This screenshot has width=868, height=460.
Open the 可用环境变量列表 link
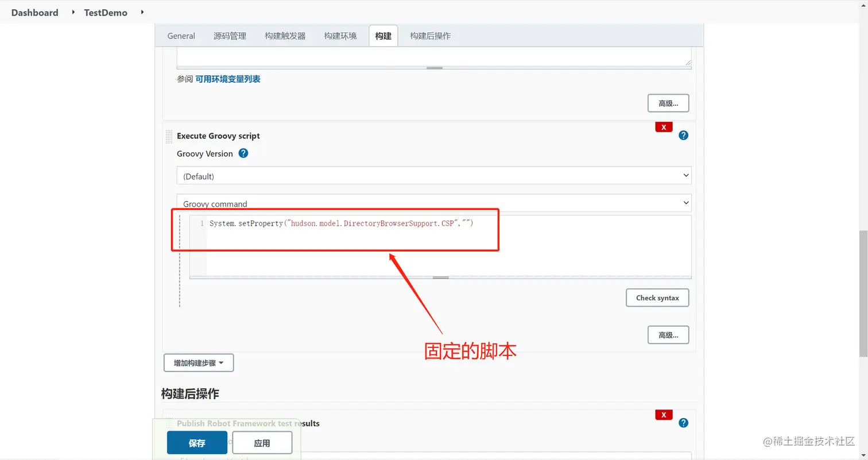click(x=228, y=79)
